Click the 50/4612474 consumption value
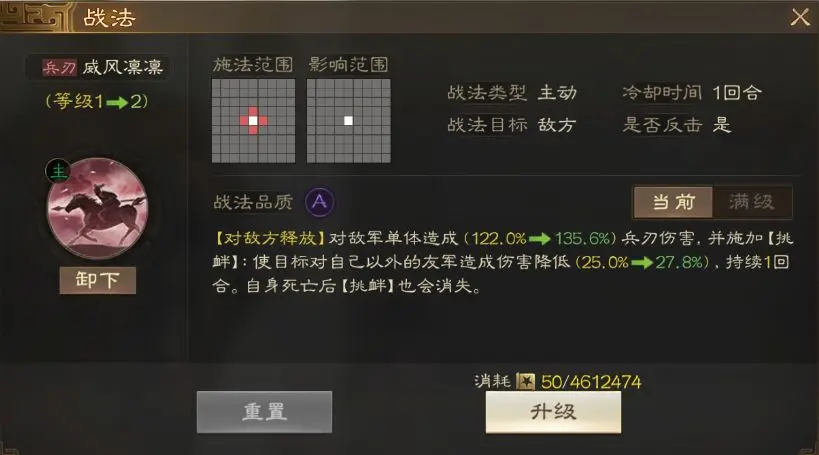The width and height of the screenshot is (819, 455). (x=591, y=382)
